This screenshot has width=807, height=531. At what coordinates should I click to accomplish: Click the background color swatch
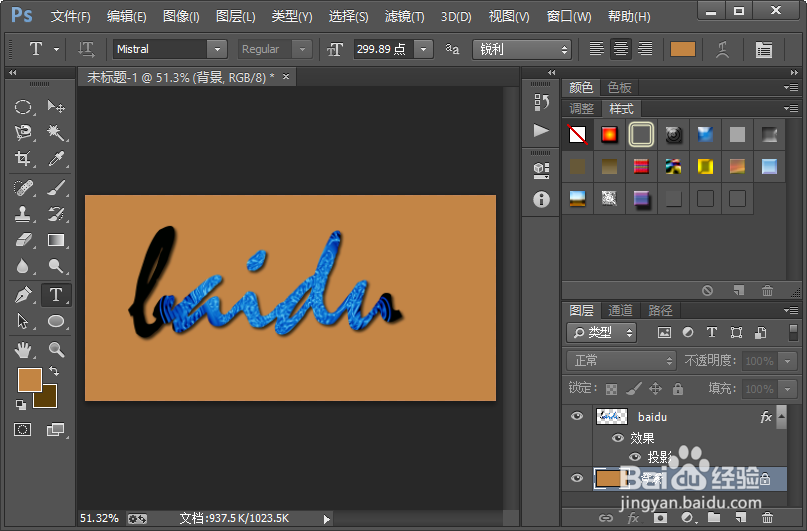point(49,399)
